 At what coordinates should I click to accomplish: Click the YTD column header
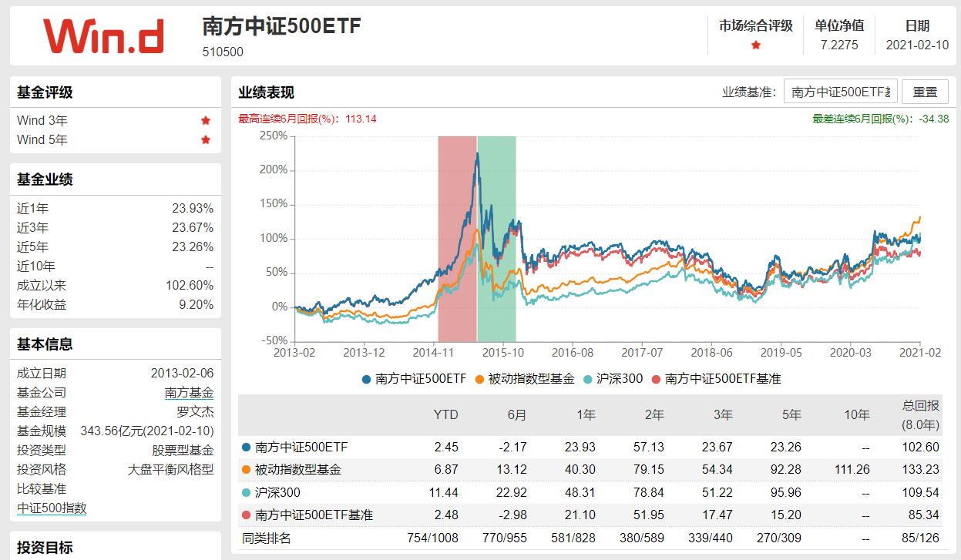click(445, 414)
